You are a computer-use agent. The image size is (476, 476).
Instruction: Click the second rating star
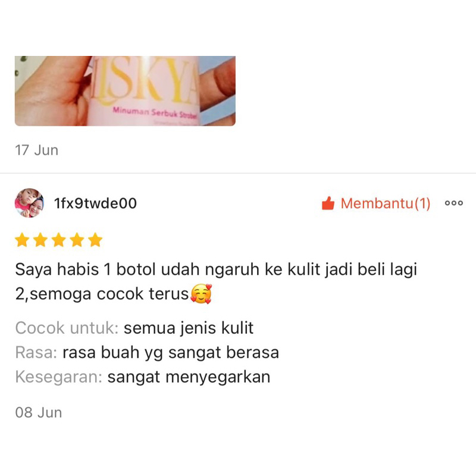tap(40, 240)
